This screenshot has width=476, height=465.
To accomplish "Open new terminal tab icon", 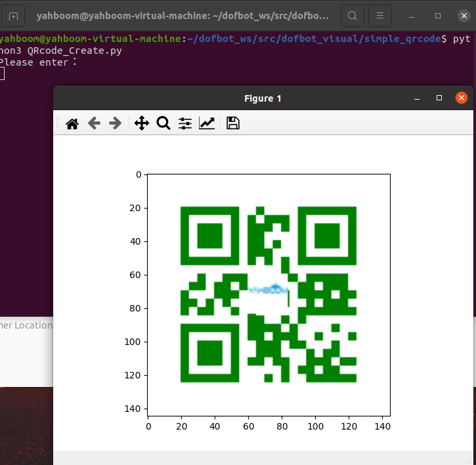I will (x=13, y=16).
